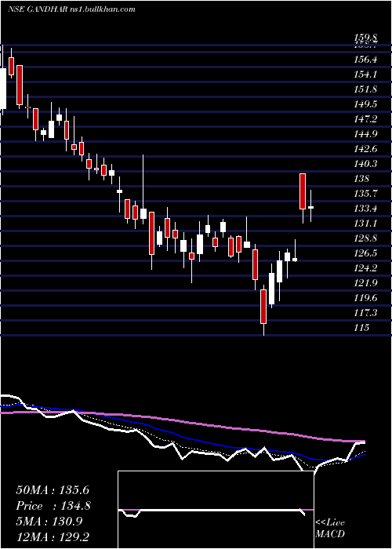Click the 133.4 price axis label
The height and width of the screenshot is (549, 392).
(x=365, y=209)
